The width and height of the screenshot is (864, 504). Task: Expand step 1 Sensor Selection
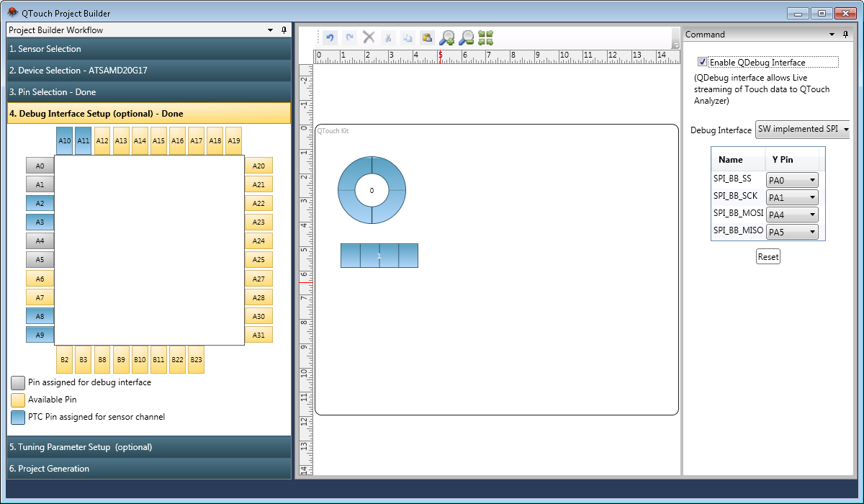click(149, 49)
